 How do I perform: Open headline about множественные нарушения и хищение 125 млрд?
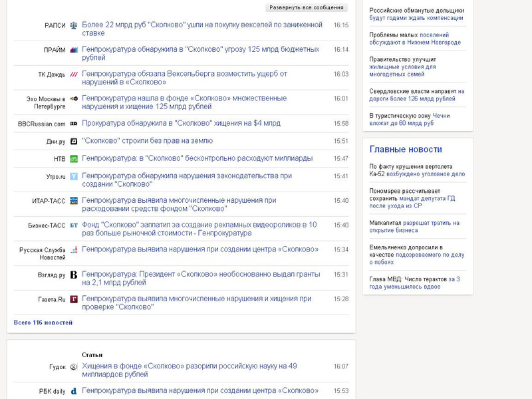click(x=184, y=102)
